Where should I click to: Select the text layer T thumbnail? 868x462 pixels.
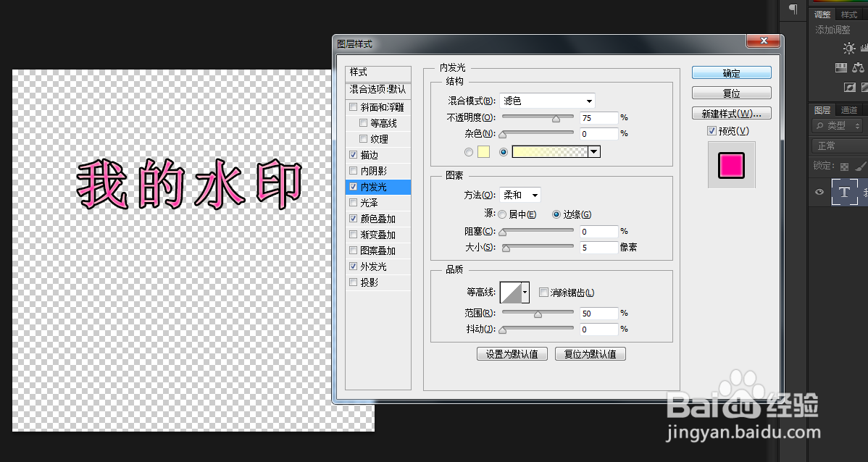(845, 192)
